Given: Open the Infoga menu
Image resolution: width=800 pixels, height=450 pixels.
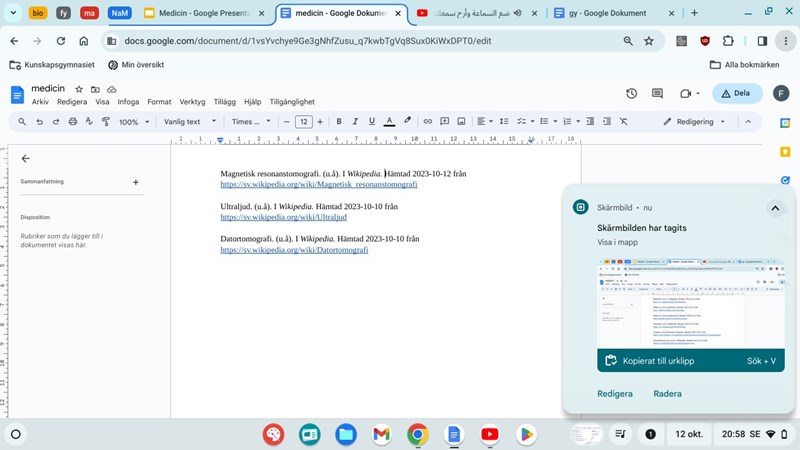Looking at the screenshot, I should point(128,102).
